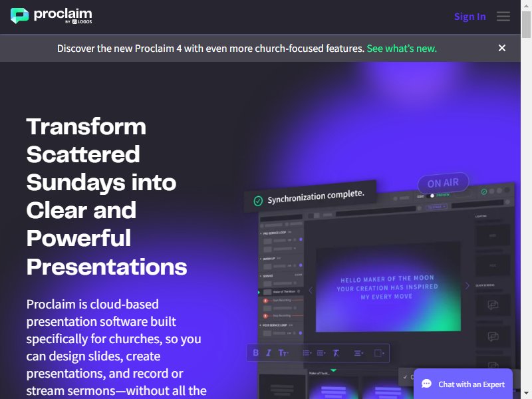Click the previous slide arrow
The width and height of the screenshot is (532, 399).
[x=310, y=290]
